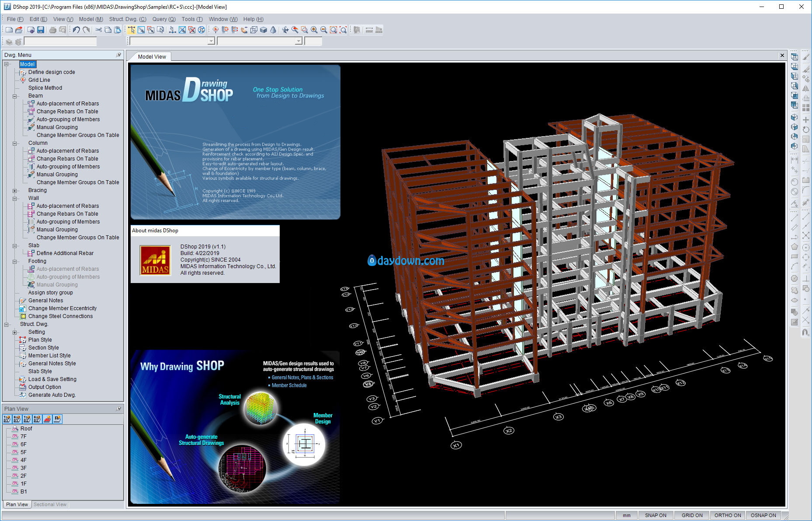Switch to wireframe cube view icon
Screen dimensions: 812x521
pyautogui.click(x=254, y=30)
